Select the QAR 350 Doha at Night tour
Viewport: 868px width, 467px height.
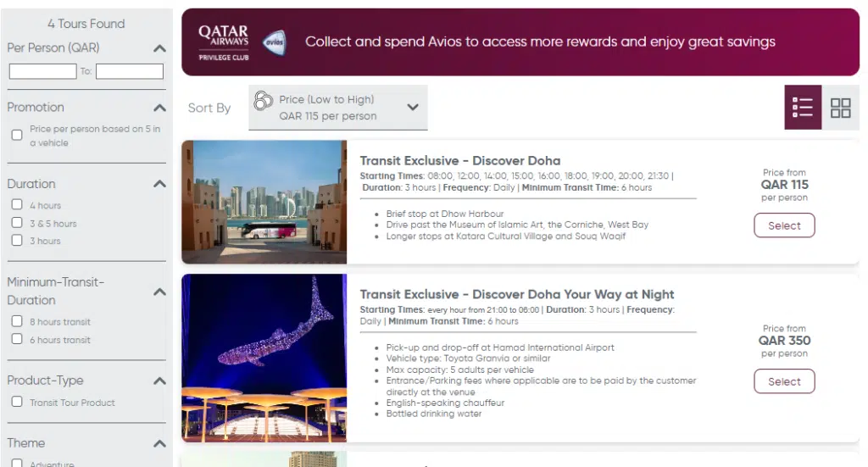[x=784, y=381]
